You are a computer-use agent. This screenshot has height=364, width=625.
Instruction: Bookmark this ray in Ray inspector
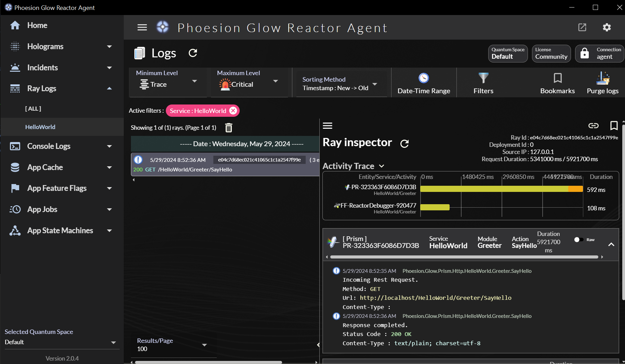click(x=614, y=126)
